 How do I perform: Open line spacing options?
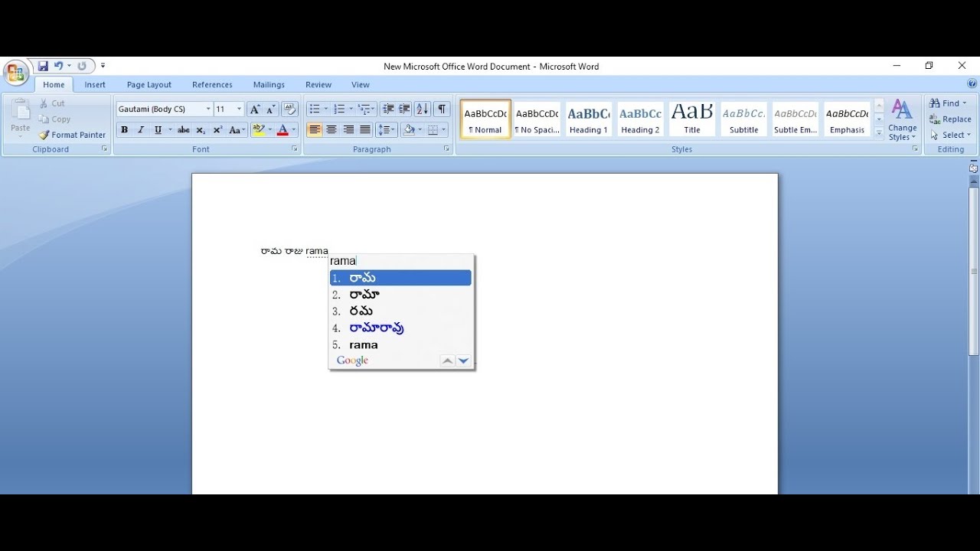pos(387,130)
